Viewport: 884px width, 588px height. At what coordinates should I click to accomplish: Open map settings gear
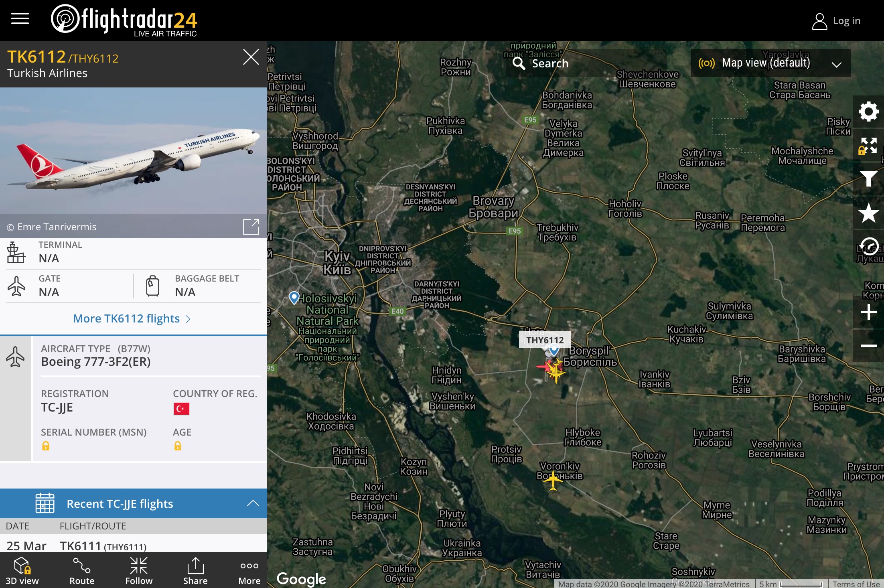(868, 112)
